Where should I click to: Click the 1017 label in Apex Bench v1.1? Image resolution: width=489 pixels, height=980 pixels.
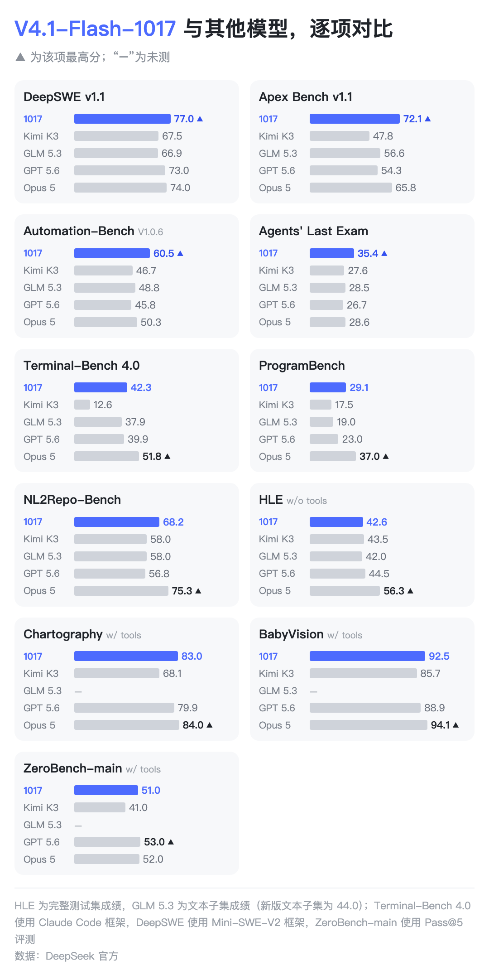pyautogui.click(x=268, y=119)
